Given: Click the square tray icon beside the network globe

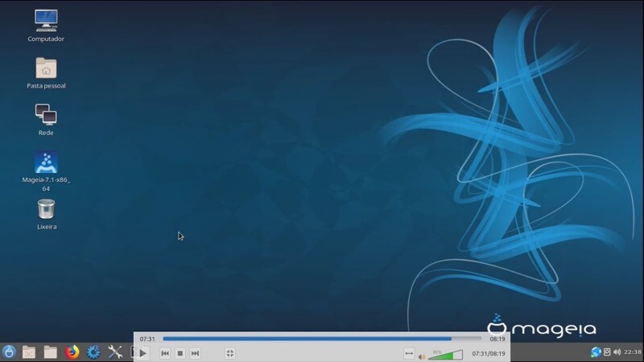Looking at the screenshot, I should [x=607, y=352].
